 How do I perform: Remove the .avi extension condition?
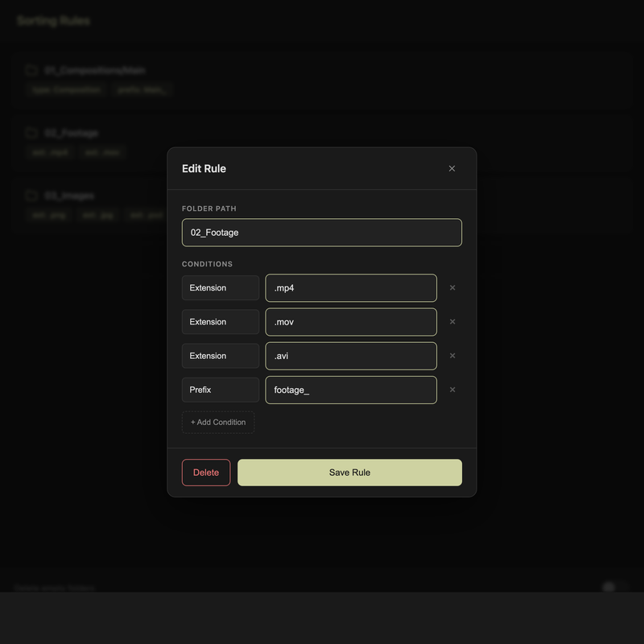tap(452, 356)
